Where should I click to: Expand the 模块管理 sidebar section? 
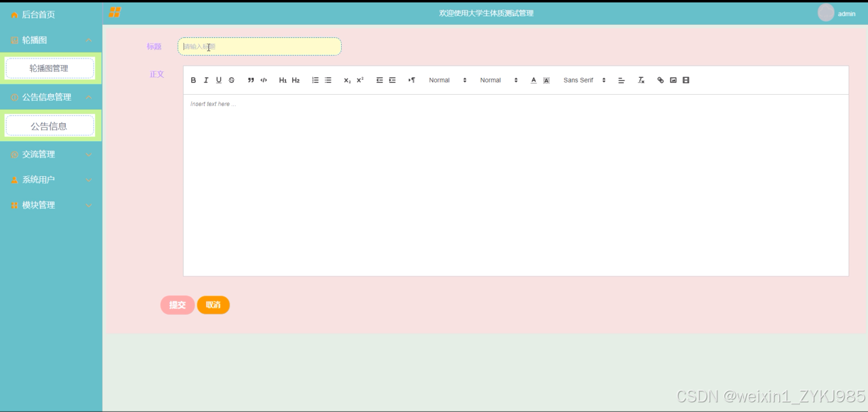point(51,205)
